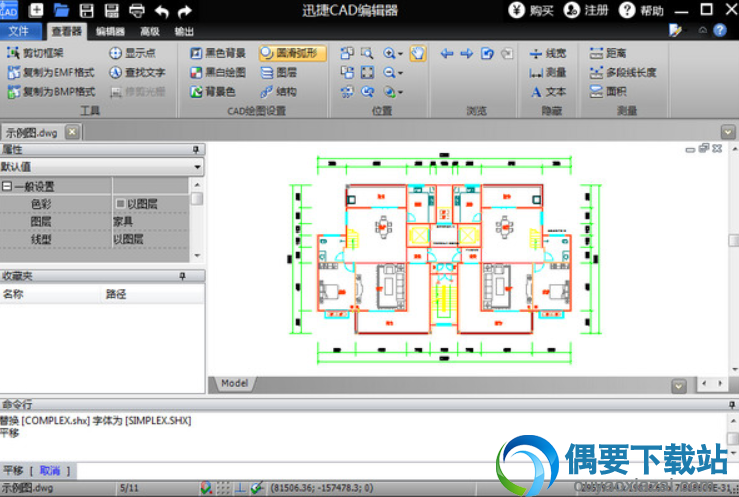739x497 pixels.
Task: Click the fit-to-window extents icon
Action: click(x=367, y=73)
